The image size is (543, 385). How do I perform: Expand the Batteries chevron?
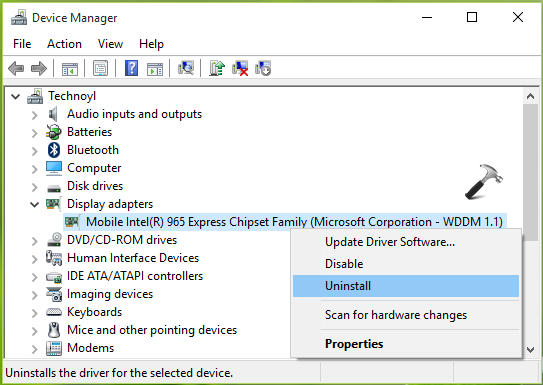(x=34, y=133)
